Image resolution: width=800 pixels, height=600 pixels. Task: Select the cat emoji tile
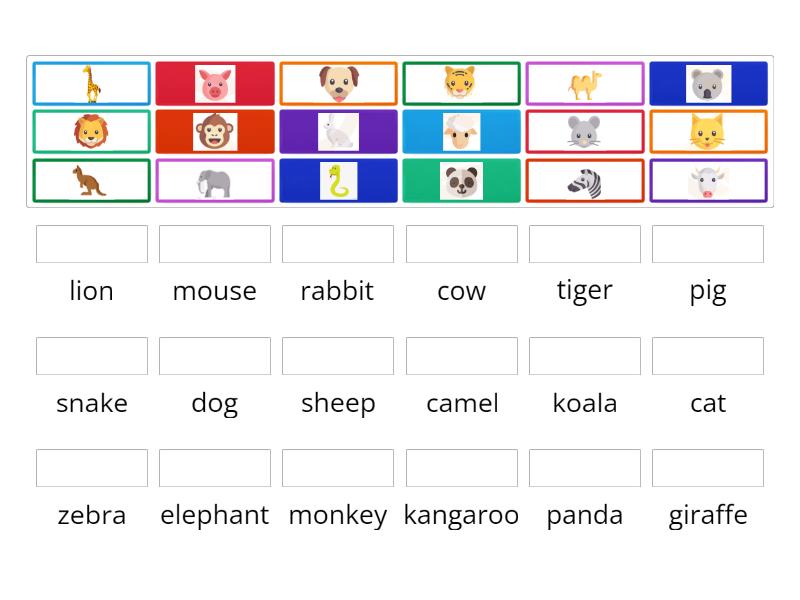tap(708, 131)
